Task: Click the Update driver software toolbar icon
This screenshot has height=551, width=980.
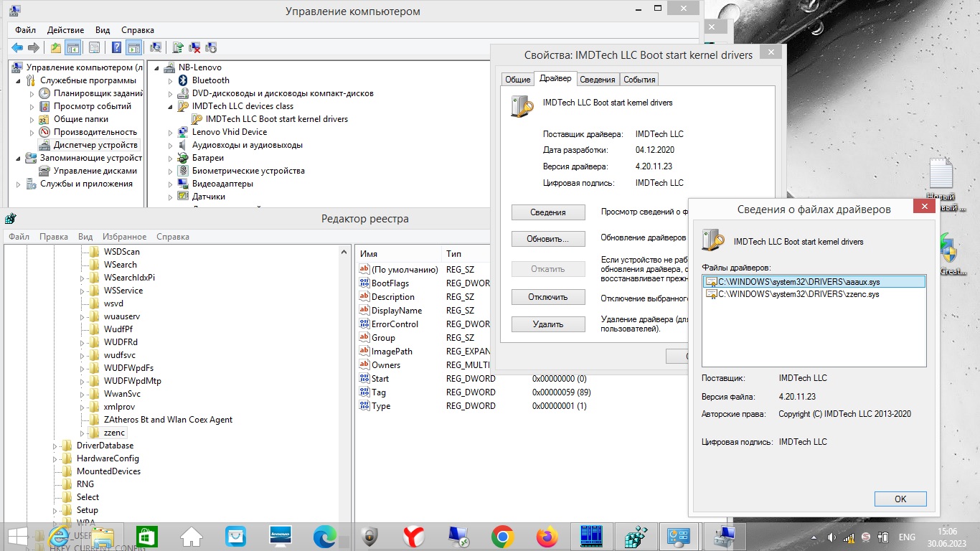Action: pyautogui.click(x=178, y=48)
